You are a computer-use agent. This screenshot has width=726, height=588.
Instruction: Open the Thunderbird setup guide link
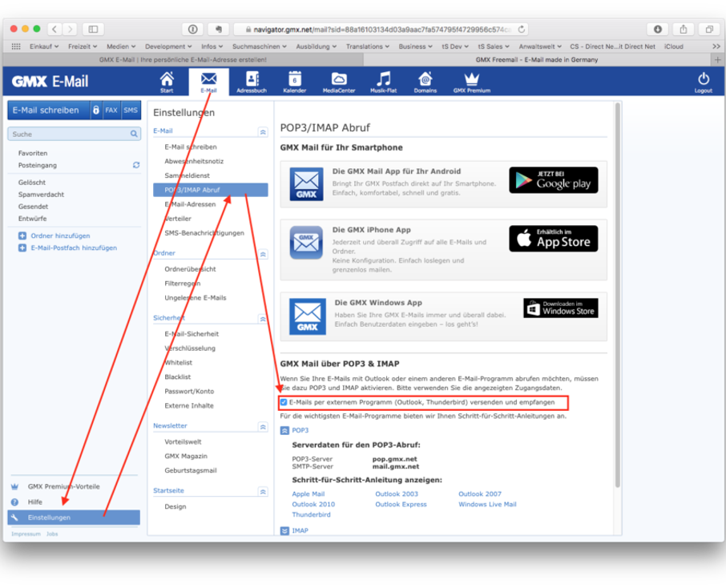tap(311, 514)
